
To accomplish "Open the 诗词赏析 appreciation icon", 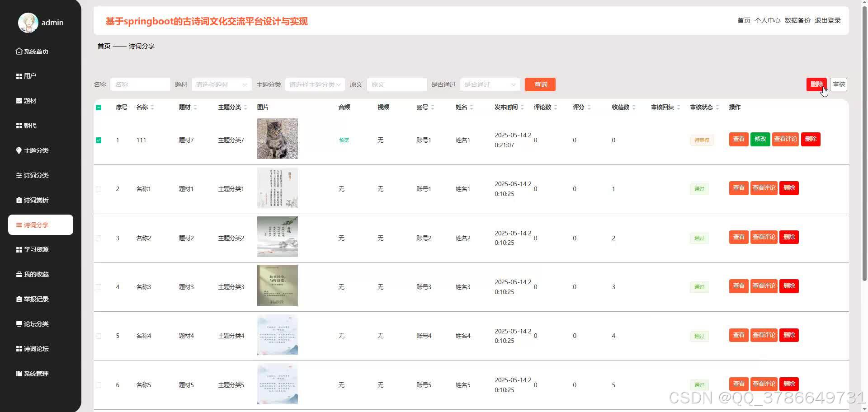I will [x=19, y=200].
